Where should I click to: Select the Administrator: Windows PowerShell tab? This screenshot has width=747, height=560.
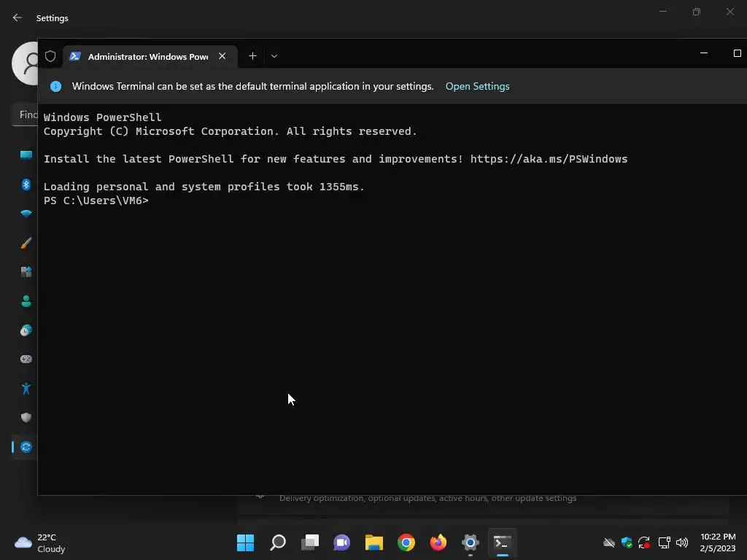(x=150, y=56)
